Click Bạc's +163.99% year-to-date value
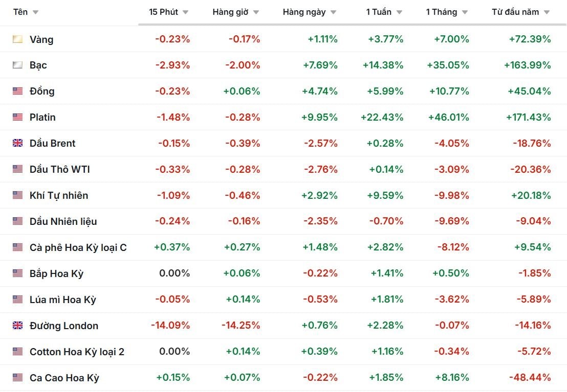The height and width of the screenshot is (392, 567). click(527, 65)
